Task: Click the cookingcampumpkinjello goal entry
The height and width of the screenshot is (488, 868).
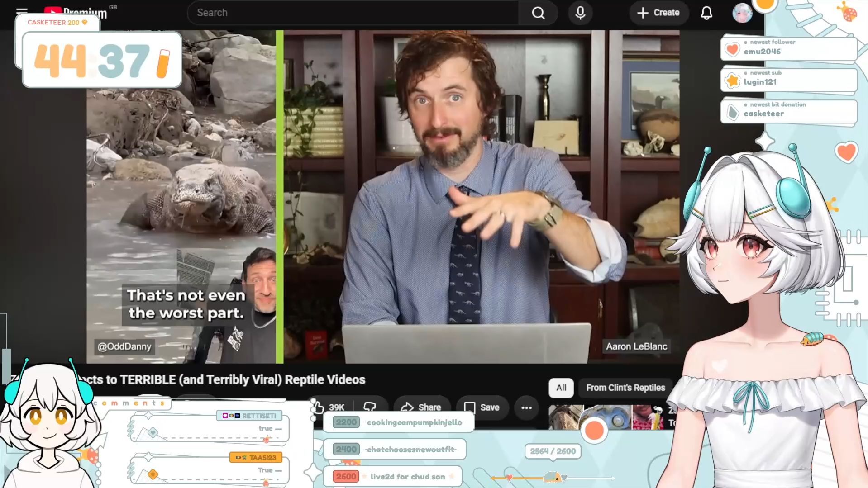Action: [x=398, y=422]
